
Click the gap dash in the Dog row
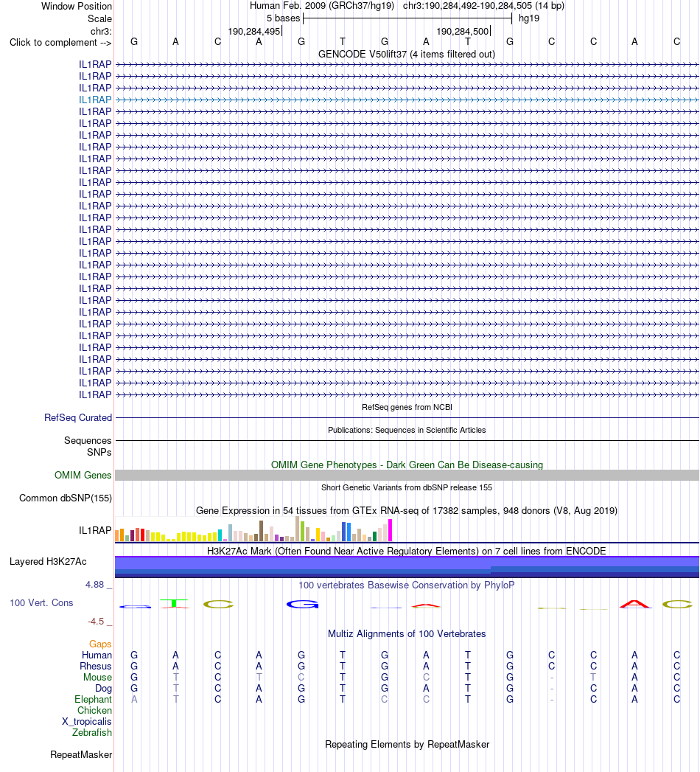click(551, 688)
